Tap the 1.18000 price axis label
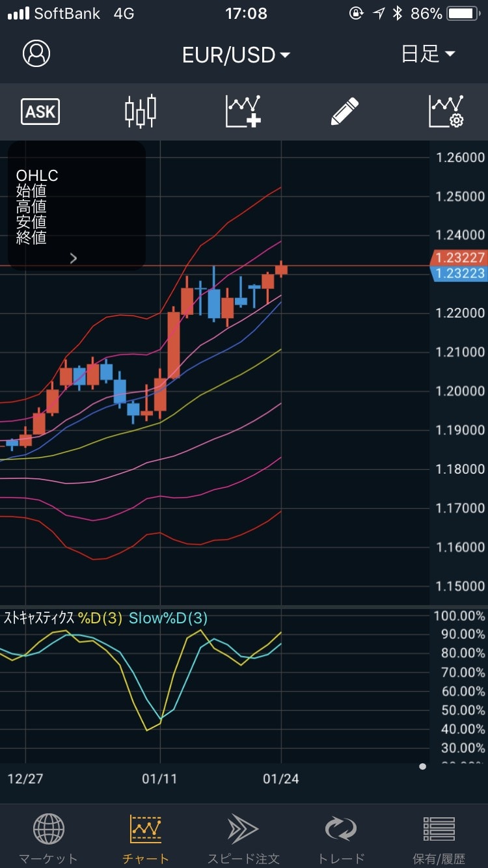Viewport: 488px width, 868px height. pyautogui.click(x=461, y=469)
